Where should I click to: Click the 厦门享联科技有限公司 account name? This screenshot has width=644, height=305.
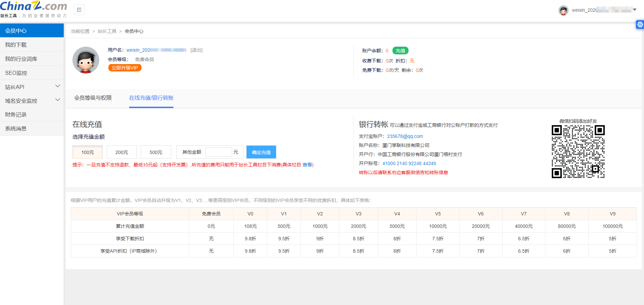point(406,145)
